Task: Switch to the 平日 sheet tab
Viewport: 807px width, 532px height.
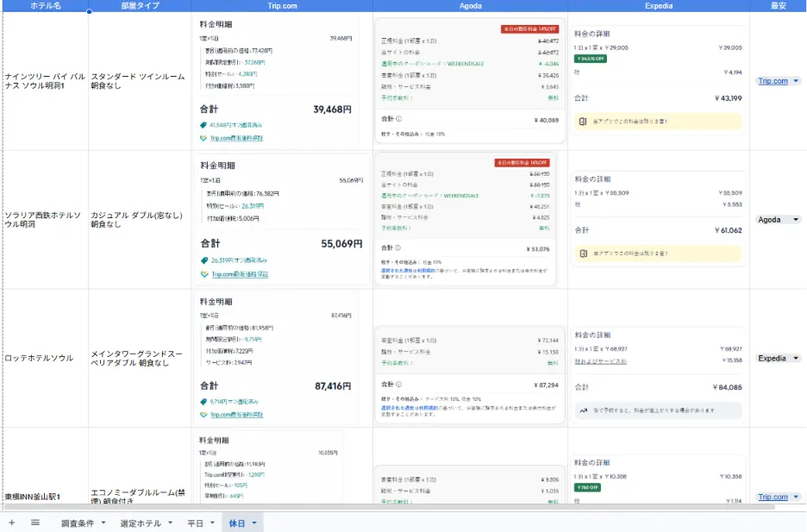Action: (x=195, y=523)
